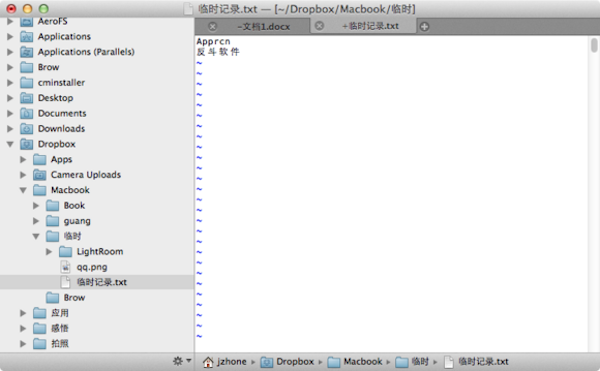The image size is (600, 371).
Task: Click the Downloads folder icon
Action: pyautogui.click(x=26, y=129)
